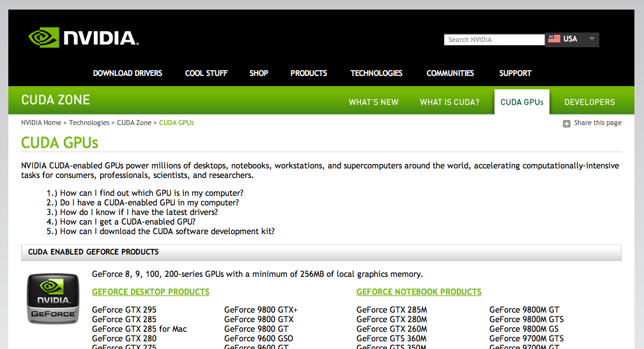Click the CUDA GPUs breadcrumb link
Screen dimensions: 644x349
pyautogui.click(x=176, y=123)
